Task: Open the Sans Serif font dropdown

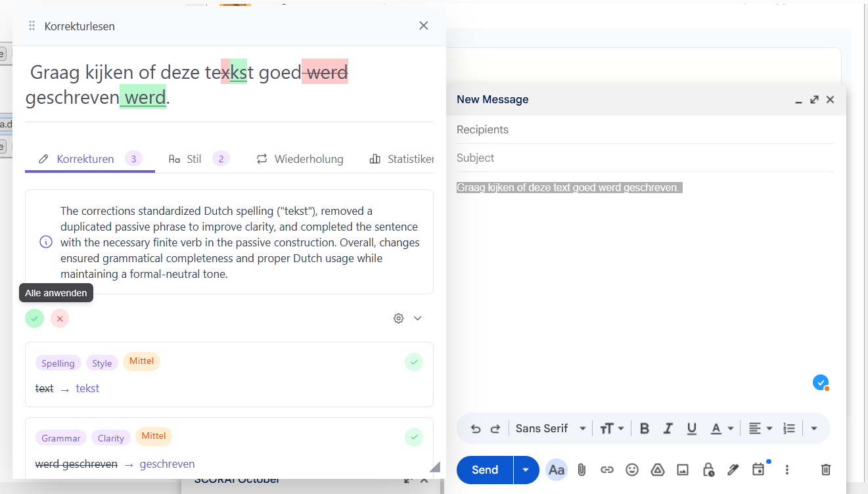Action: [551, 428]
